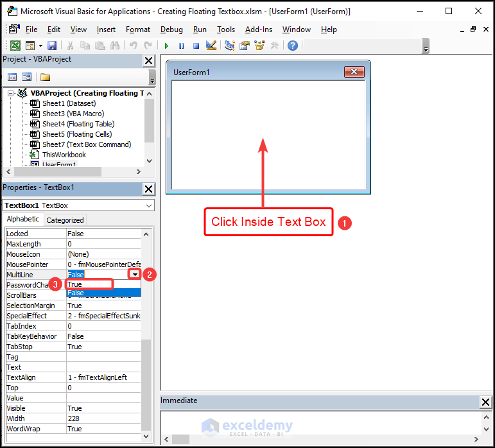Click the TextAlign property value
The width and height of the screenshot is (495, 448).
[x=103, y=377]
